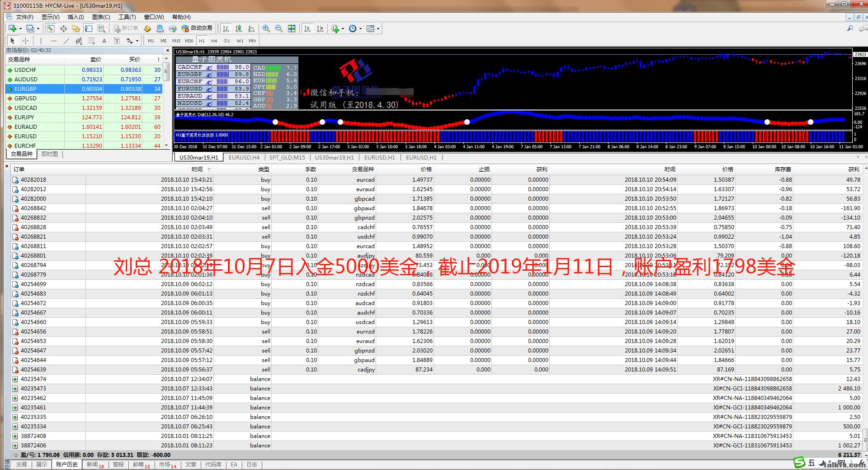Zoom in on the chart
Screen dimensions: 868x470
pyautogui.click(x=266, y=28)
